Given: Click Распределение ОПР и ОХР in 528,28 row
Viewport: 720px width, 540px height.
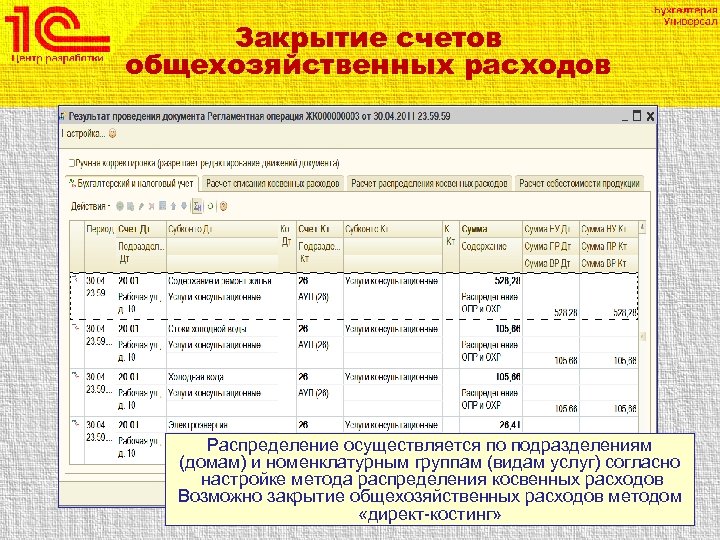Looking at the screenshot, I should pyautogui.click(x=489, y=303).
